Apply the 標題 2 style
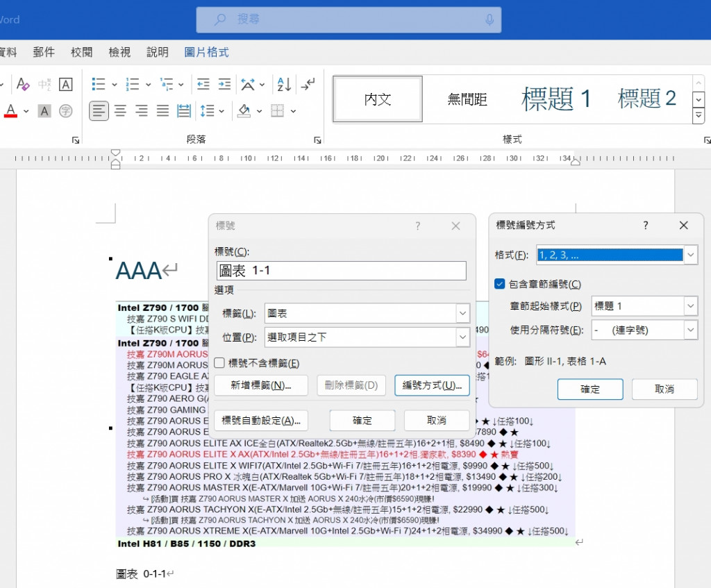 click(646, 99)
